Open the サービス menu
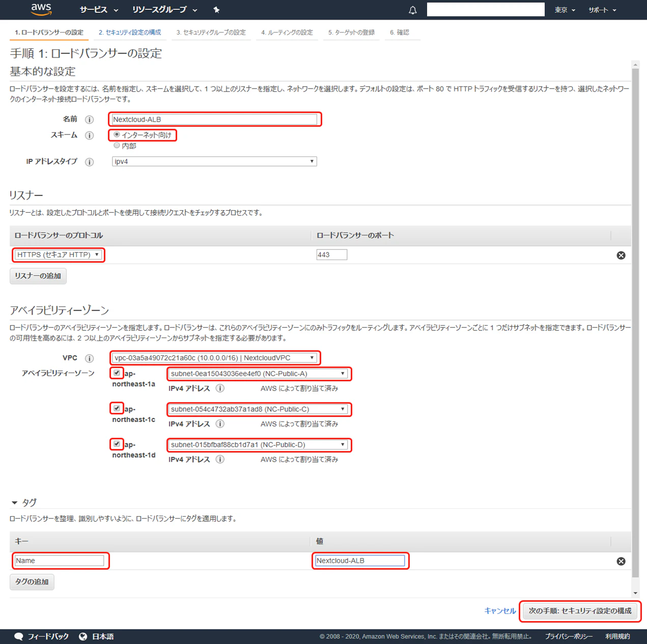 pos(99,10)
